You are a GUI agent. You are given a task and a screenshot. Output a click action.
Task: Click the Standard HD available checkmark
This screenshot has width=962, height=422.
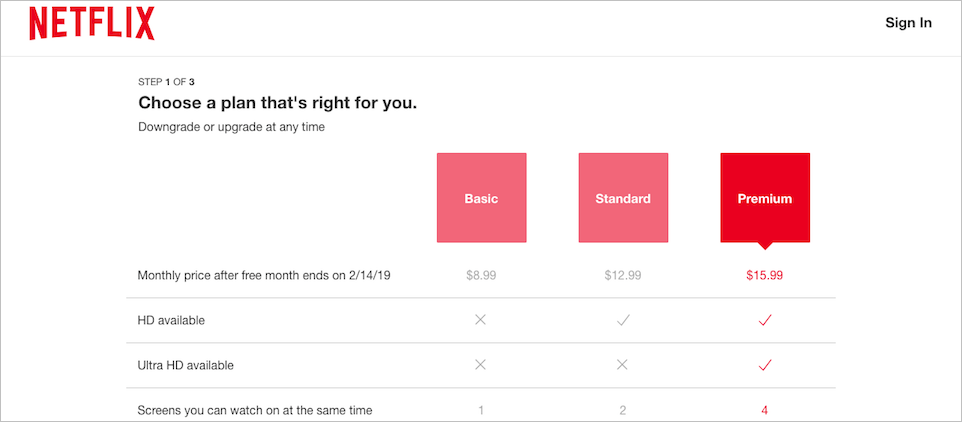pyautogui.click(x=623, y=320)
